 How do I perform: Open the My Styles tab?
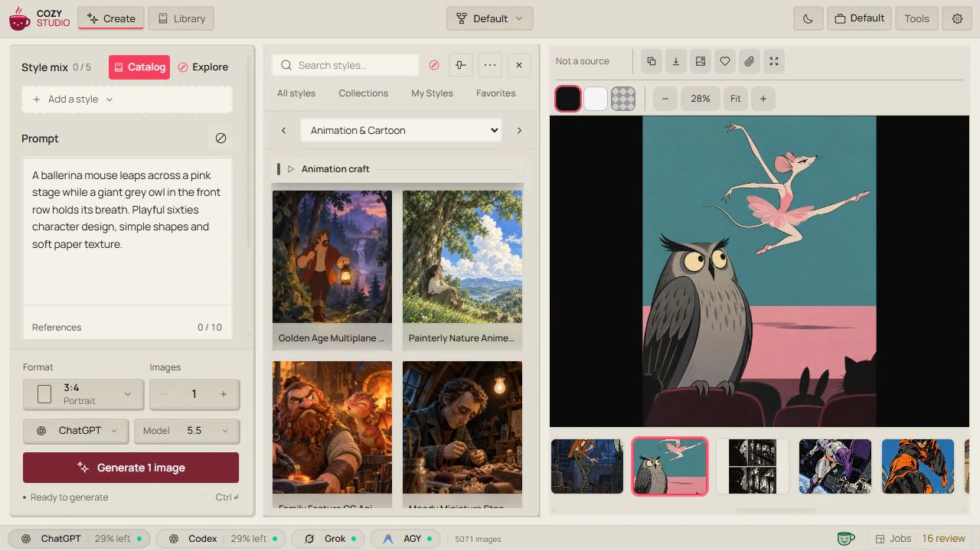[432, 93]
